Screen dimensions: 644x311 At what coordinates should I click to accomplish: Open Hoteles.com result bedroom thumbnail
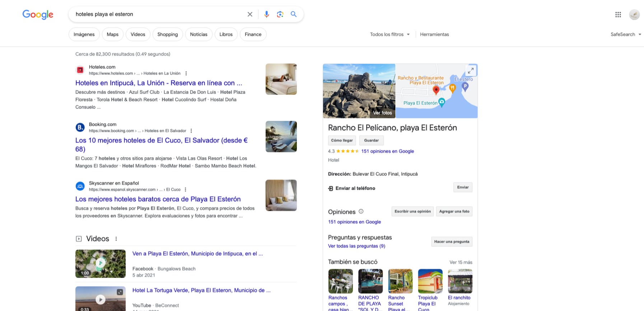pyautogui.click(x=281, y=79)
